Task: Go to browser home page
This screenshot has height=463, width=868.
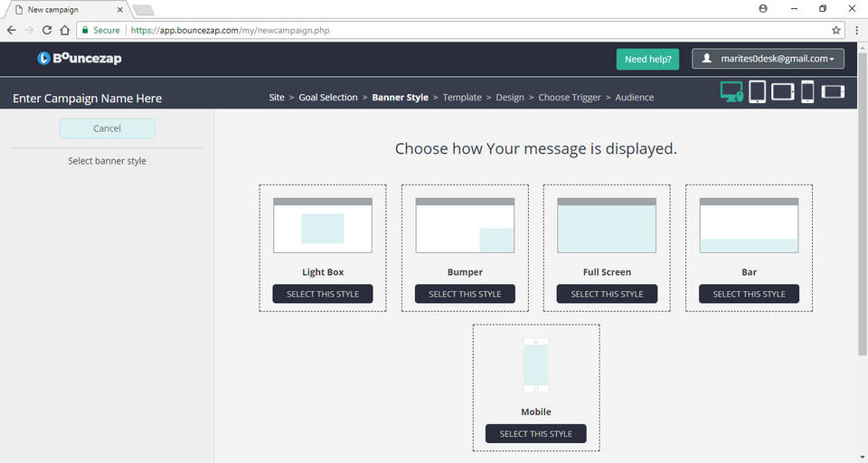Action: tap(64, 30)
